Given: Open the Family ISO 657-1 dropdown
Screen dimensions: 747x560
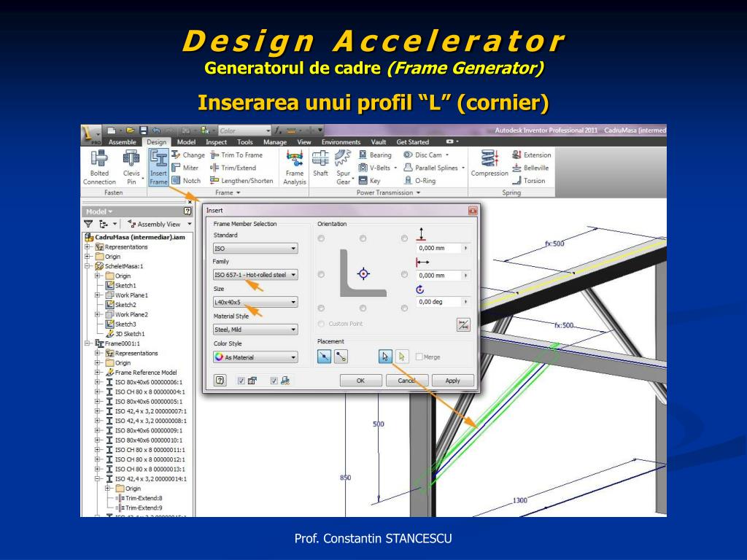Looking at the screenshot, I should [255, 275].
